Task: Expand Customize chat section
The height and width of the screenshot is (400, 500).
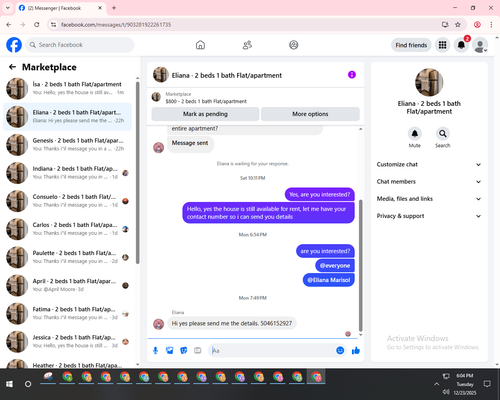Action: [x=429, y=164]
